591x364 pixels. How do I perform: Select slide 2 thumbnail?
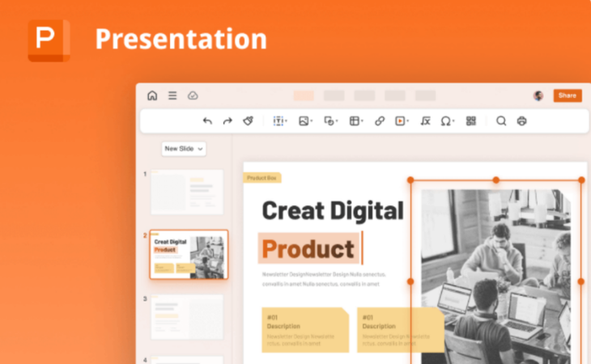pyautogui.click(x=189, y=255)
